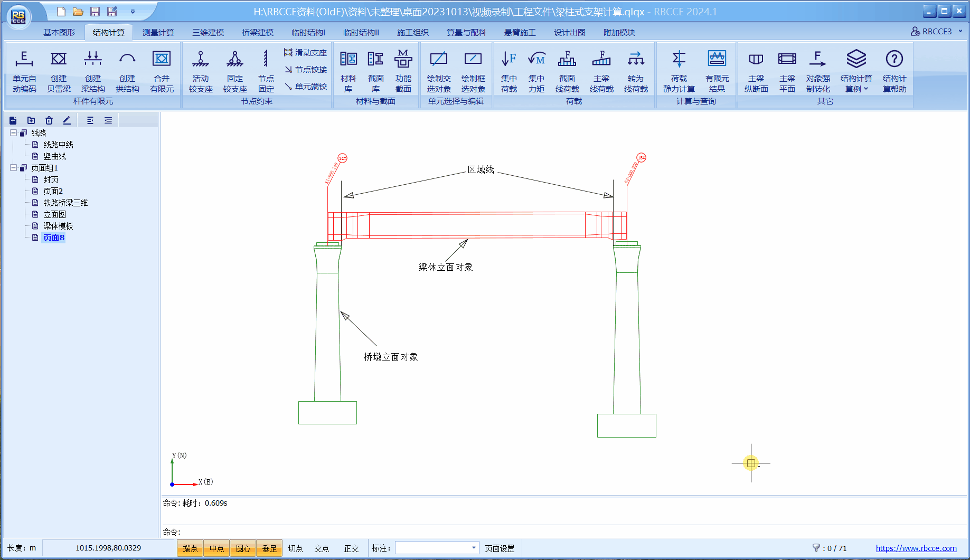970x560 pixels.
Task: Switch to the 桥梁建模 ribbon tab
Action: coord(258,33)
